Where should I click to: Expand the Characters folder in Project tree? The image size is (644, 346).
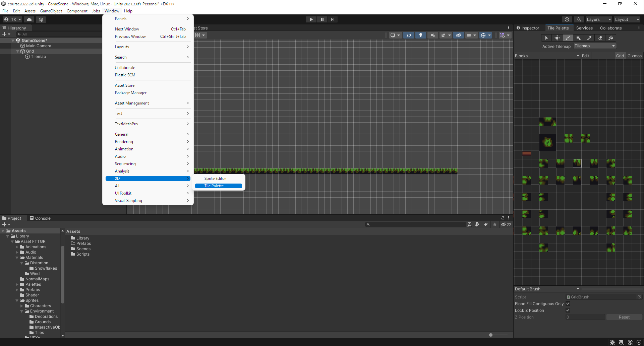coord(22,306)
